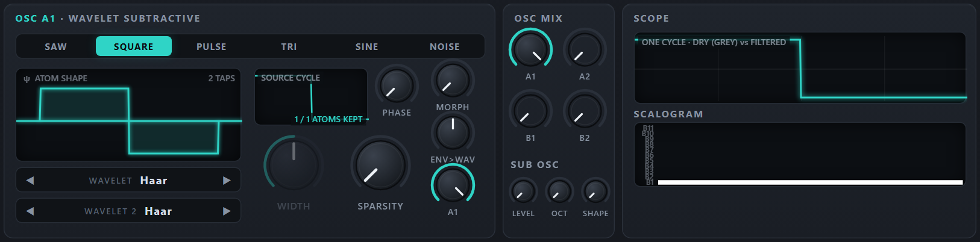Click the white B1 band in the scalogram
This screenshot has height=242, width=980.
[810, 182]
